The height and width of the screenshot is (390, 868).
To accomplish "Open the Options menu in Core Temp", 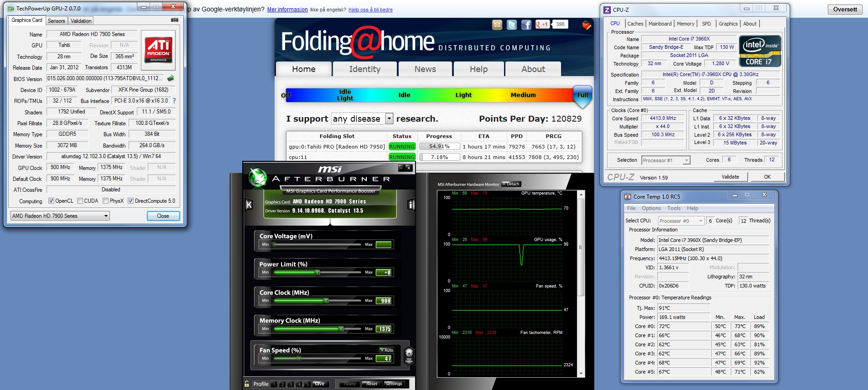I will pyautogui.click(x=651, y=208).
